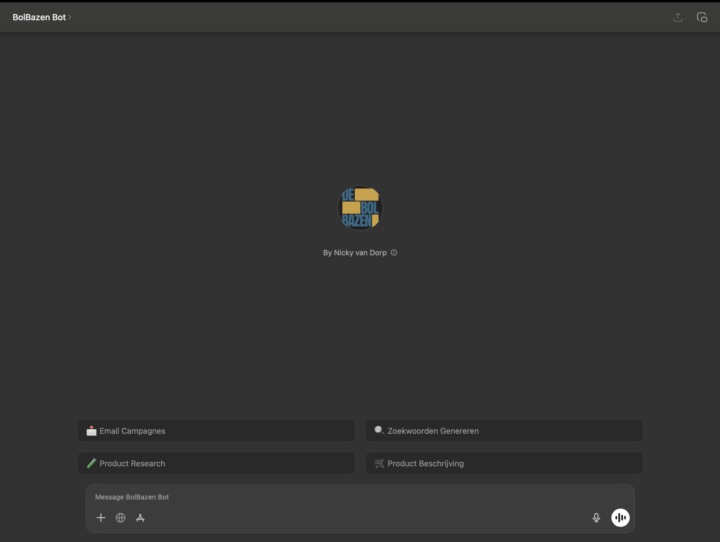Start voice mode with waveform button
Image resolution: width=720 pixels, height=542 pixels.
click(x=620, y=518)
